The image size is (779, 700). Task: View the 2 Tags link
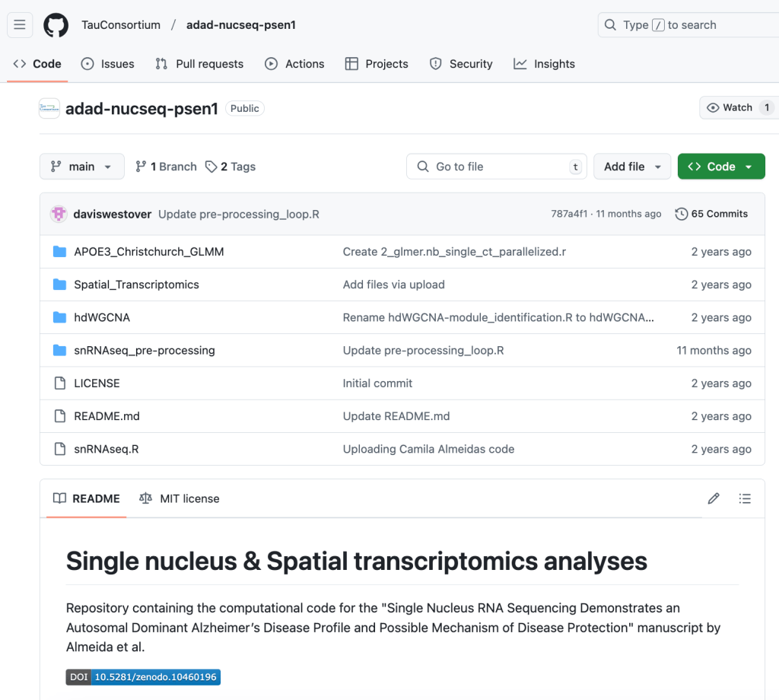click(231, 167)
